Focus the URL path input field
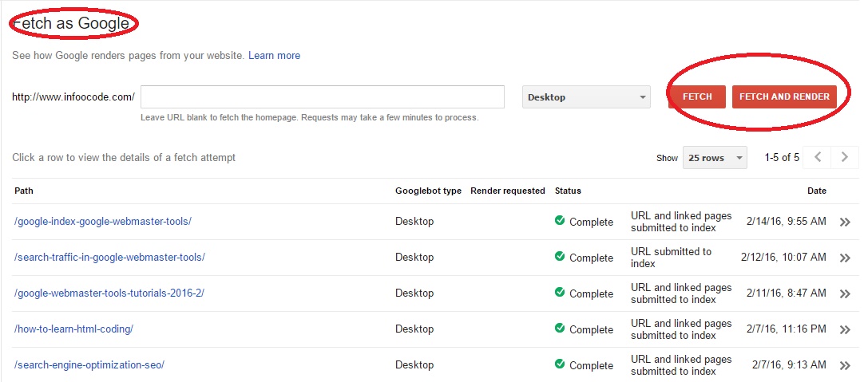This screenshot has height=382, width=868. pos(322,96)
